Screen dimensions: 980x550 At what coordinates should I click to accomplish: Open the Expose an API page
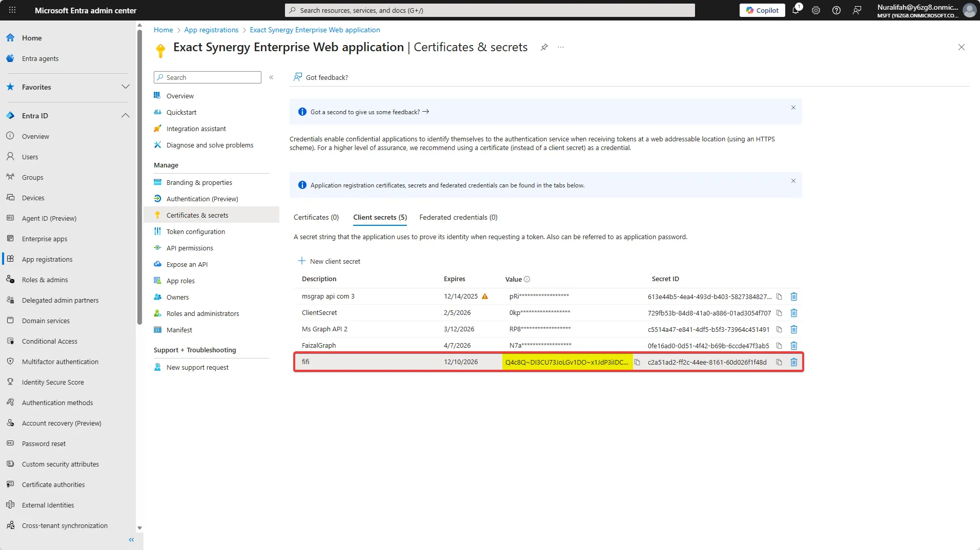(x=186, y=264)
